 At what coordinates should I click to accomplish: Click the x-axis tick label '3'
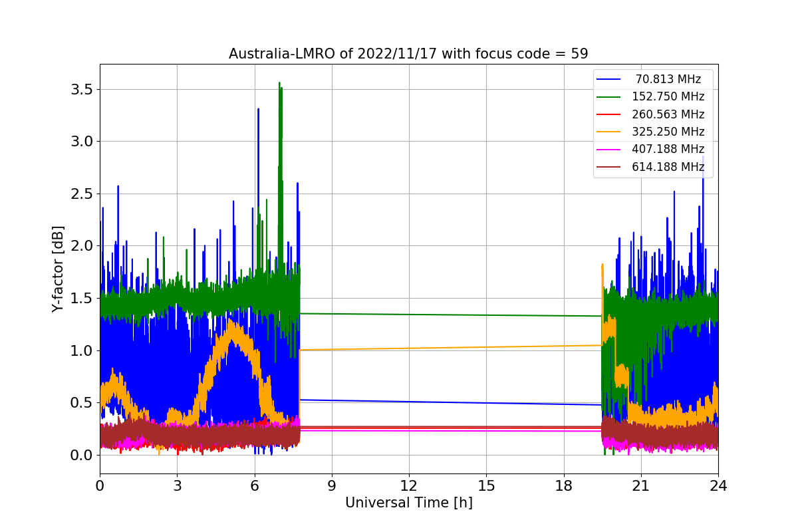pos(177,485)
